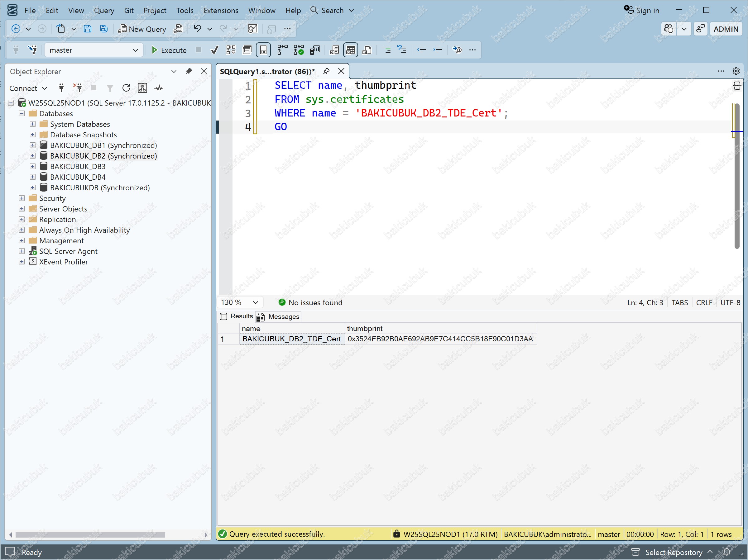The height and width of the screenshot is (560, 748).
Task: Click the query editor vertical scrollbar
Action: click(x=737, y=176)
